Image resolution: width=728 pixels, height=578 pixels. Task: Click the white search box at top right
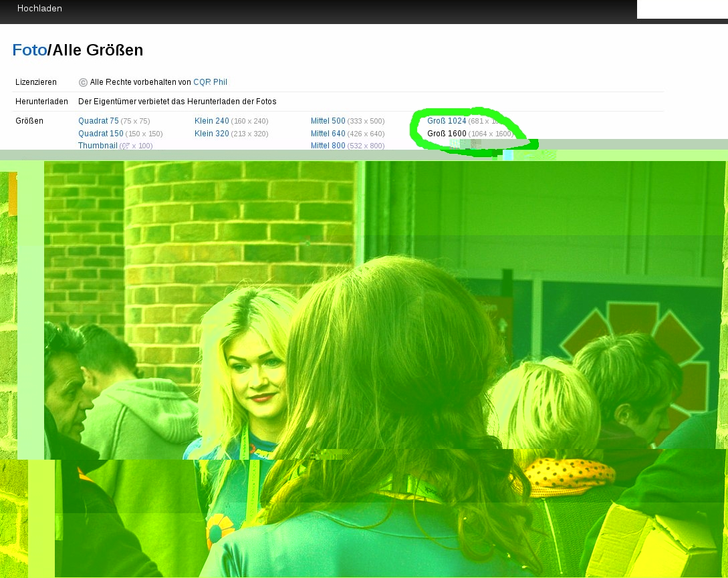coord(682,9)
